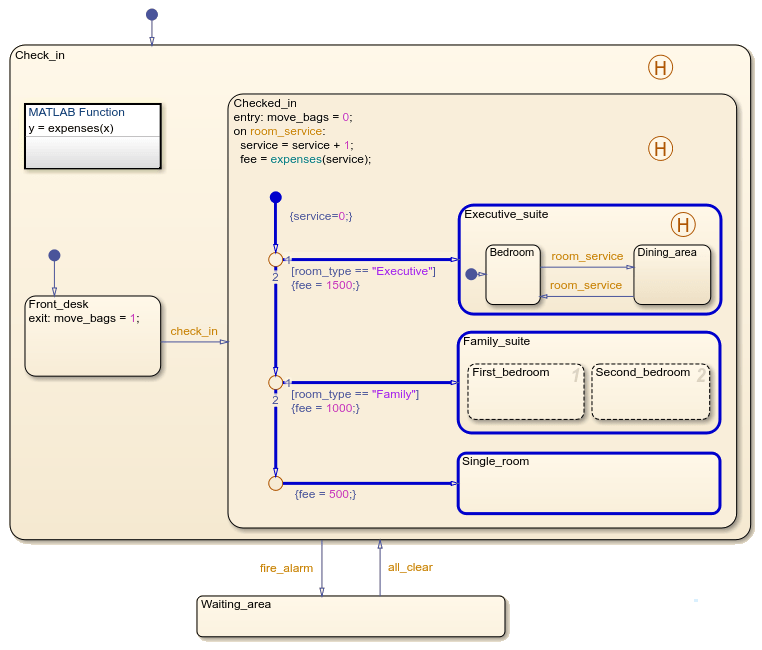Screen dimensions: 762x650
Task: Click the default transition dot above Check_in
Action: click(x=152, y=14)
